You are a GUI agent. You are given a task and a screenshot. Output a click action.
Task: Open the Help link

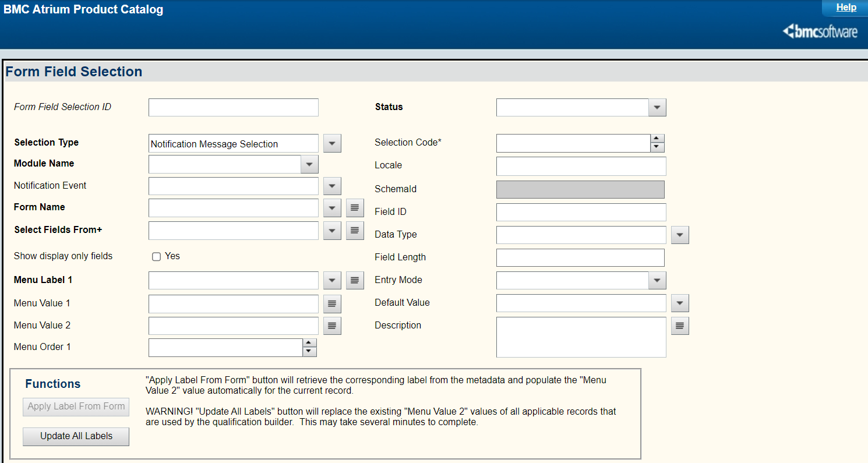(x=846, y=8)
